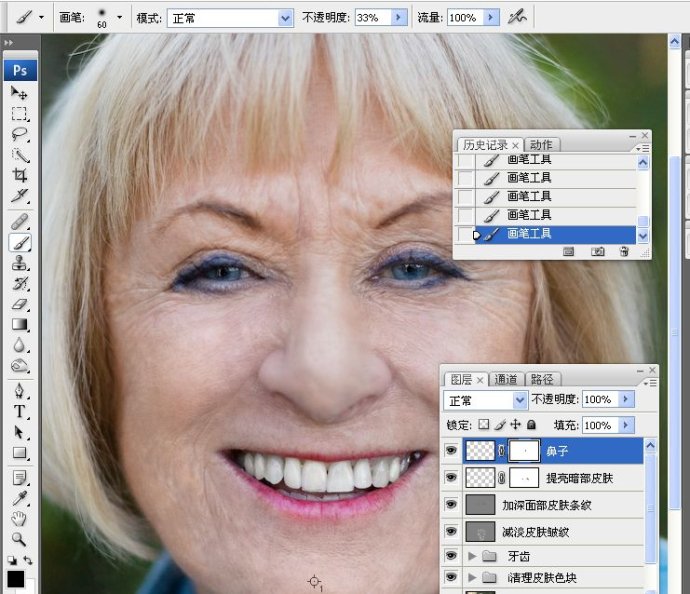Select the Horizontal Type tool
This screenshot has width=690, height=594.
pos(19,411)
